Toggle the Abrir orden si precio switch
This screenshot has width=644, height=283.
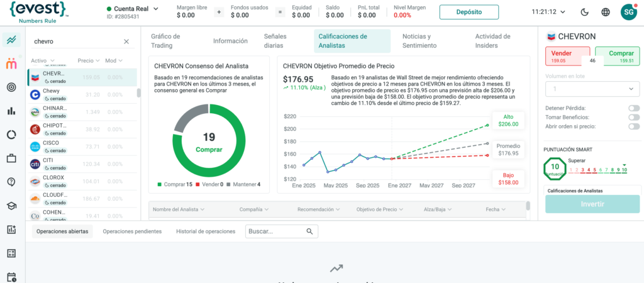click(634, 126)
